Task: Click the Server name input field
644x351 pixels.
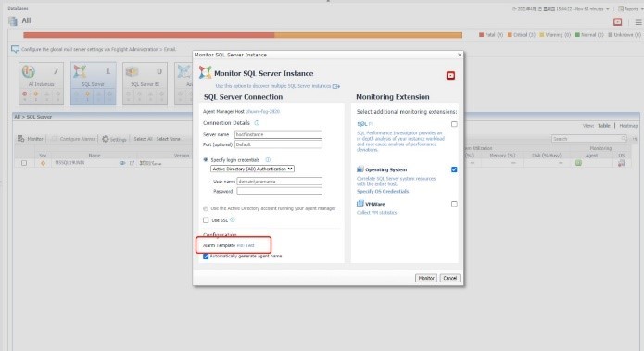Action: point(278,134)
